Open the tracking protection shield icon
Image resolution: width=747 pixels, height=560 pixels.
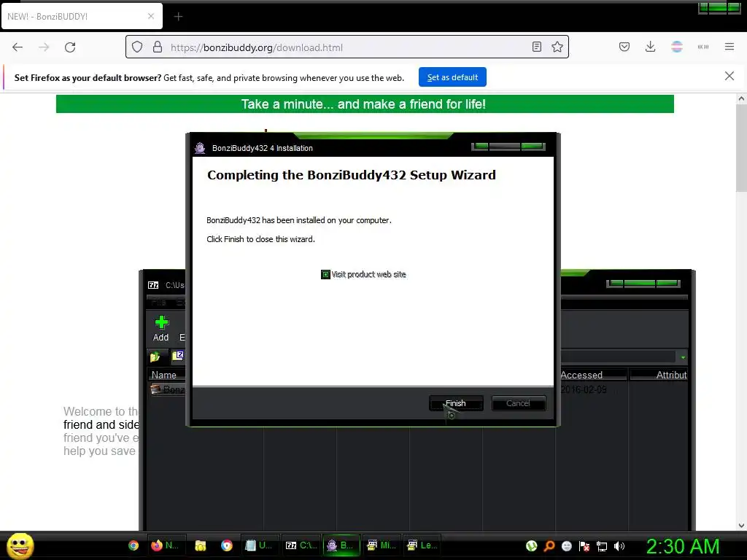pyautogui.click(x=137, y=47)
